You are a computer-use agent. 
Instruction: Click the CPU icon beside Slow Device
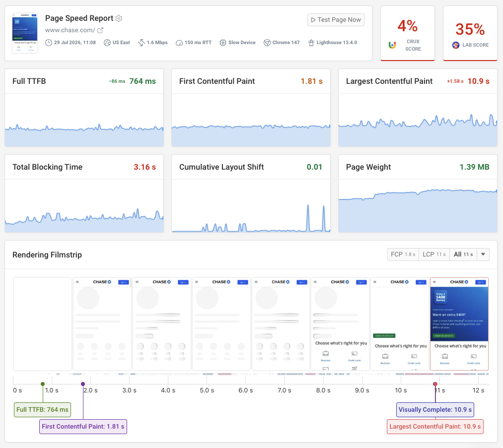(223, 43)
